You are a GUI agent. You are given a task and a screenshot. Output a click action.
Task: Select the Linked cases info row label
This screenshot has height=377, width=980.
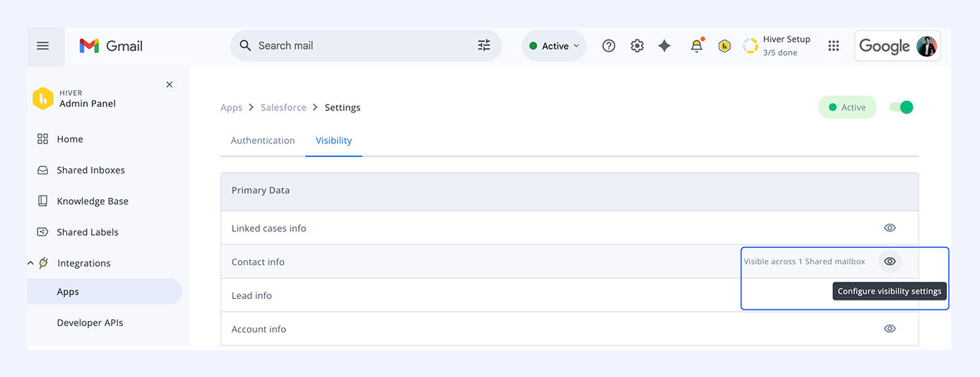click(269, 229)
